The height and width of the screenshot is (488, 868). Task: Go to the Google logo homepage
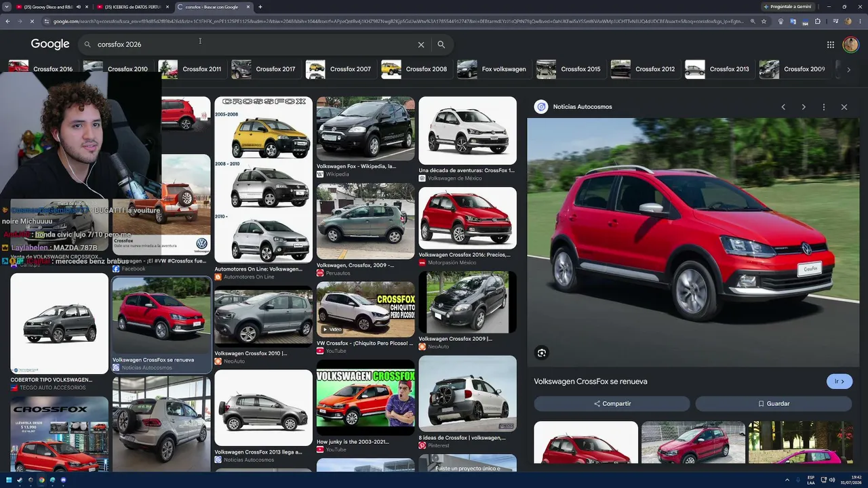pos(50,44)
